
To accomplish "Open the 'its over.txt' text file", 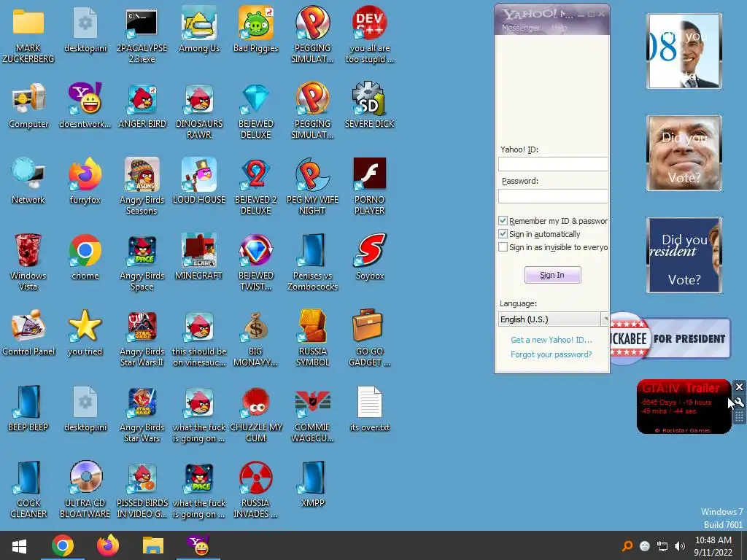I will coord(370,409).
